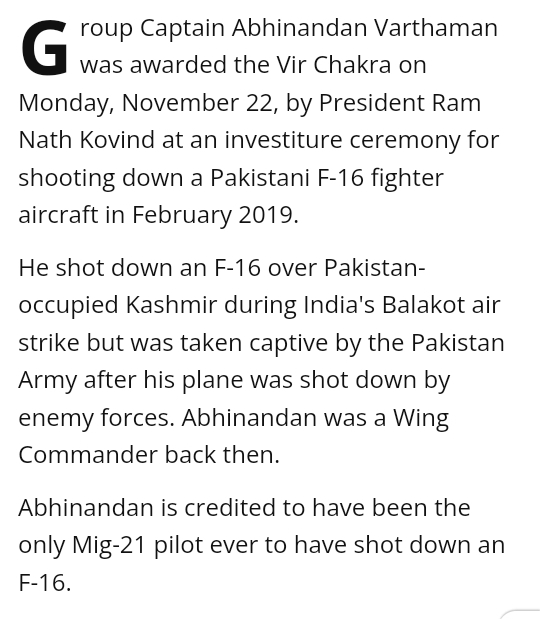The width and height of the screenshot is (540, 619).
Task: Click the word "Kashmir" in second paragraph
Action: pos(171,305)
